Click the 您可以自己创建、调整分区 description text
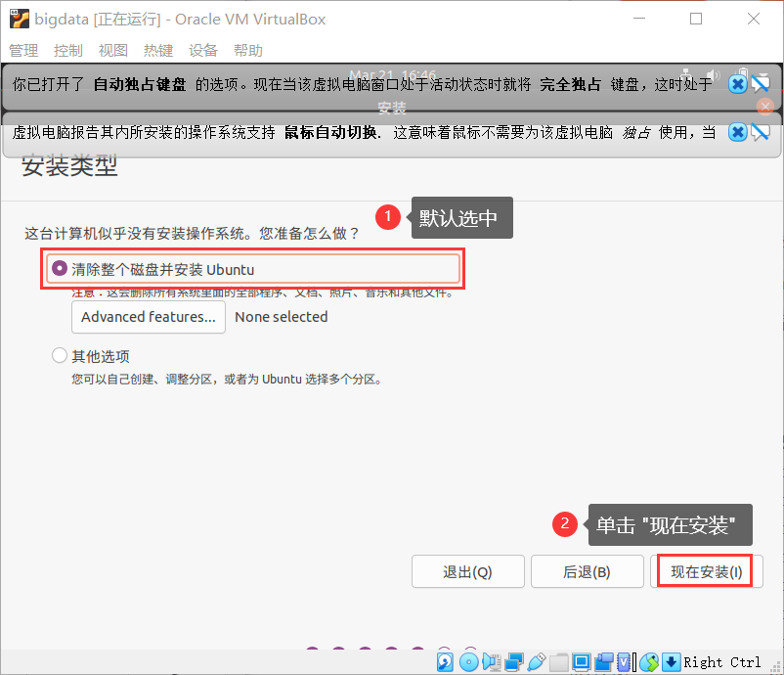Viewport: 784px width, 675px height. click(227, 380)
